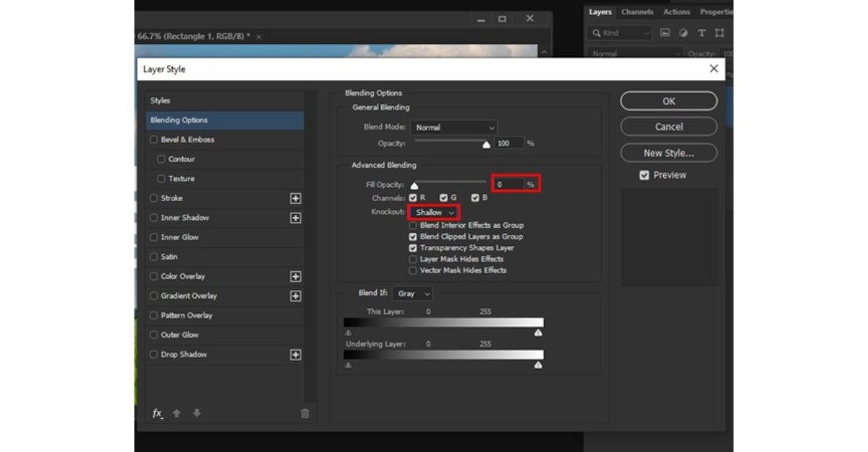The image size is (868, 452).
Task: Click the Fill Opacity slider handle
Action: pos(414,186)
